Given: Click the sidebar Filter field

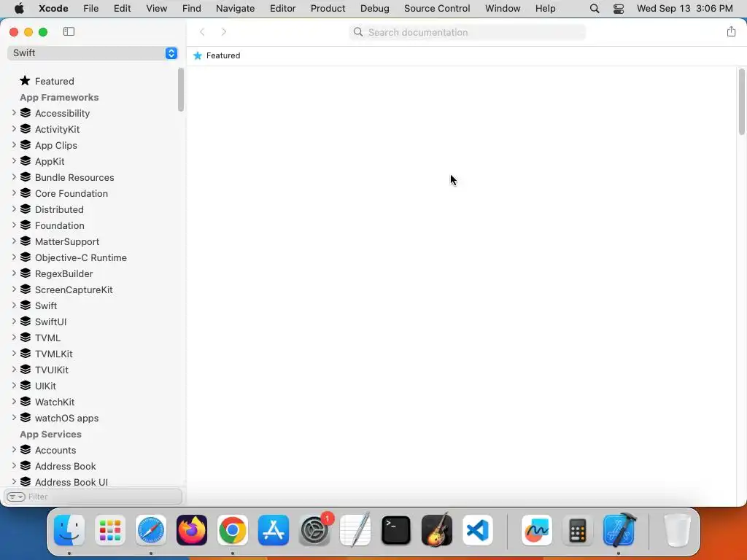Looking at the screenshot, I should 93,497.
